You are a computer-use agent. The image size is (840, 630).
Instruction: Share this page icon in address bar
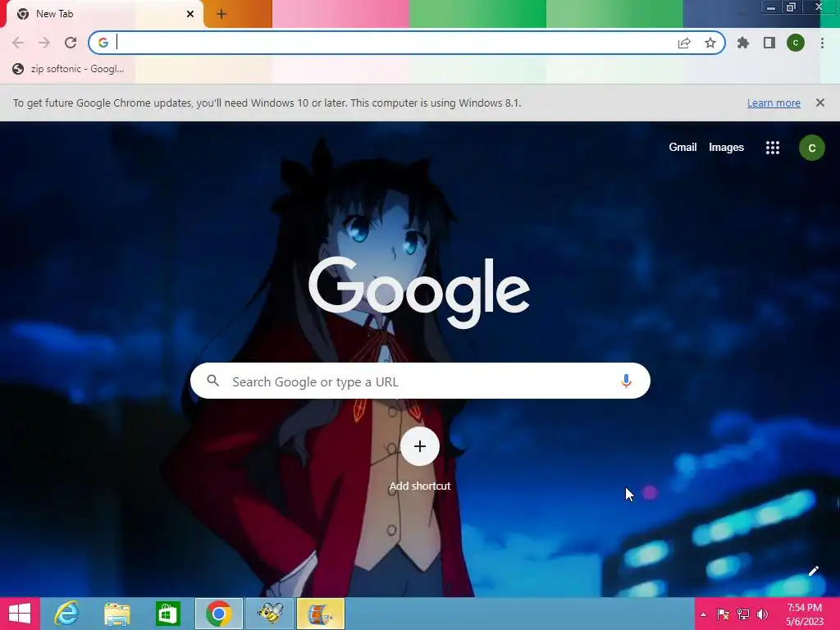(684, 43)
